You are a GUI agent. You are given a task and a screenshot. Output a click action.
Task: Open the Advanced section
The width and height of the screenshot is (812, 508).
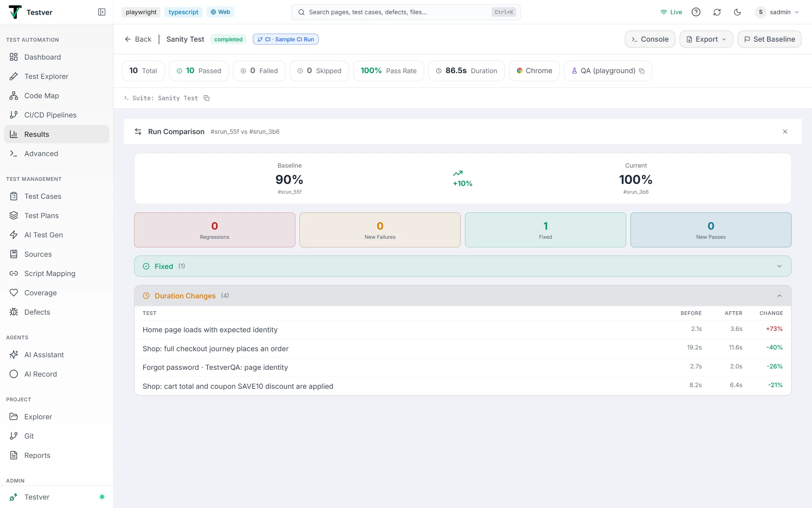57,154
